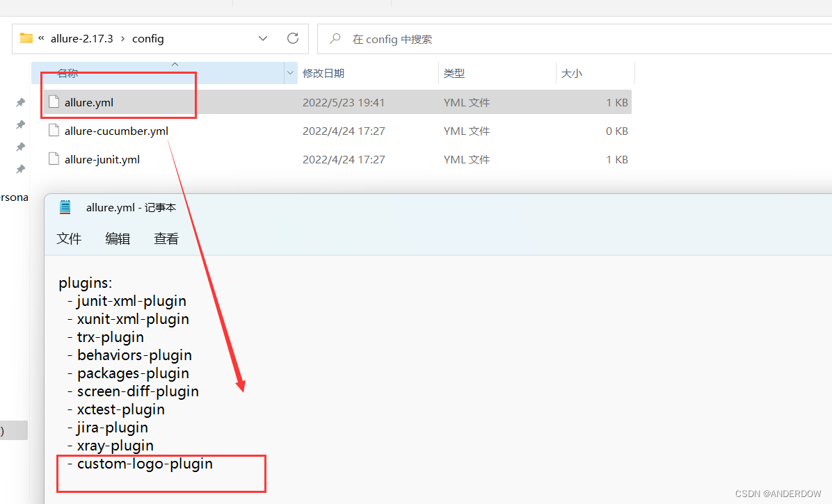Click the search magnifier icon
The width and height of the screenshot is (832, 504).
tap(335, 39)
